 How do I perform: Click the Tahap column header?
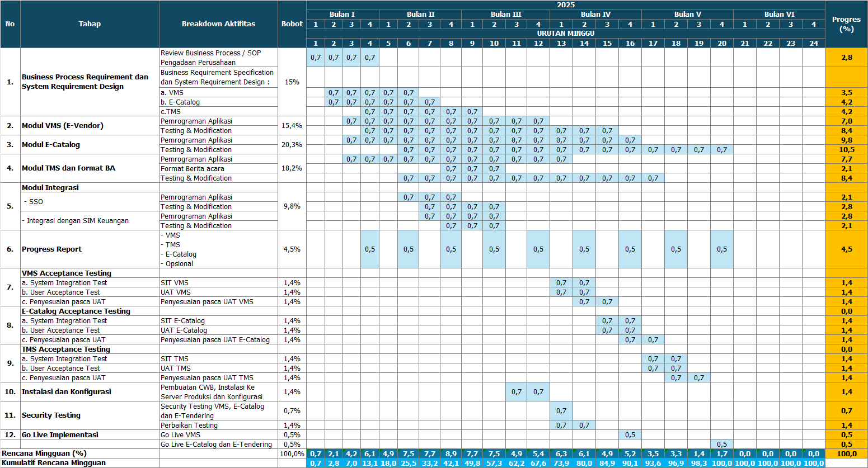(x=90, y=24)
